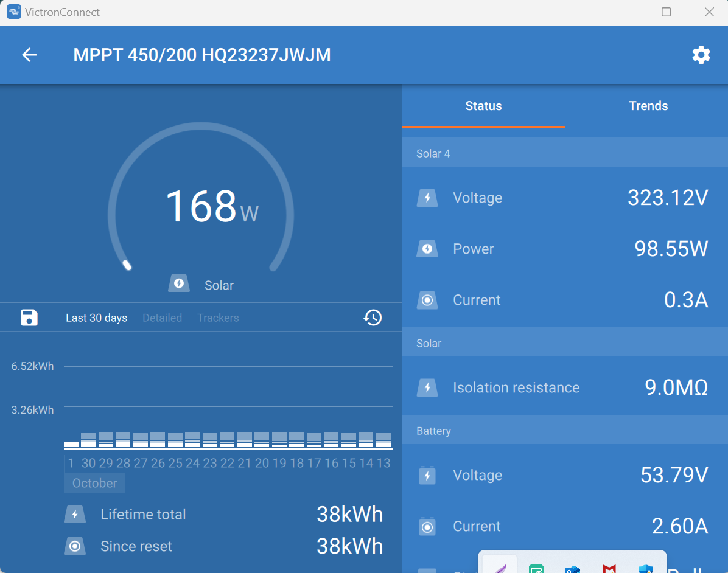Screen dimensions: 728x573
Task: Open the green tray icon
Action: point(536,568)
